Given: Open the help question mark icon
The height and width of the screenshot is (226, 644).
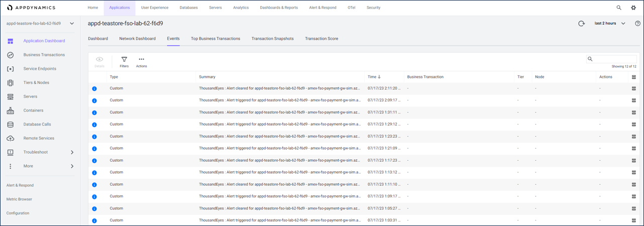Looking at the screenshot, I should pyautogui.click(x=637, y=24).
